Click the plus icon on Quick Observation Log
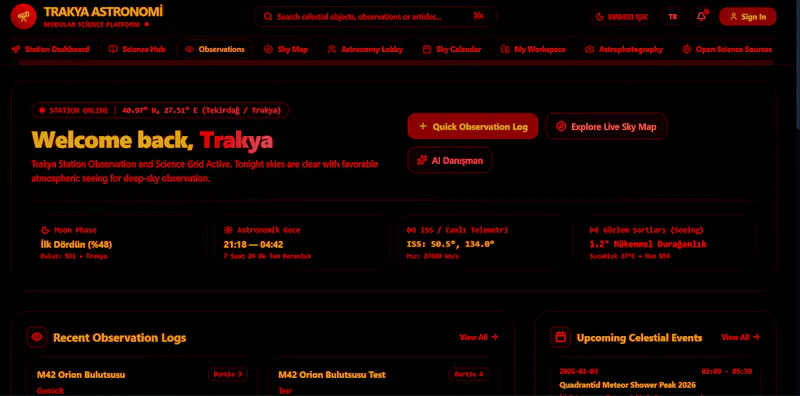This screenshot has height=396, width=800. click(422, 127)
